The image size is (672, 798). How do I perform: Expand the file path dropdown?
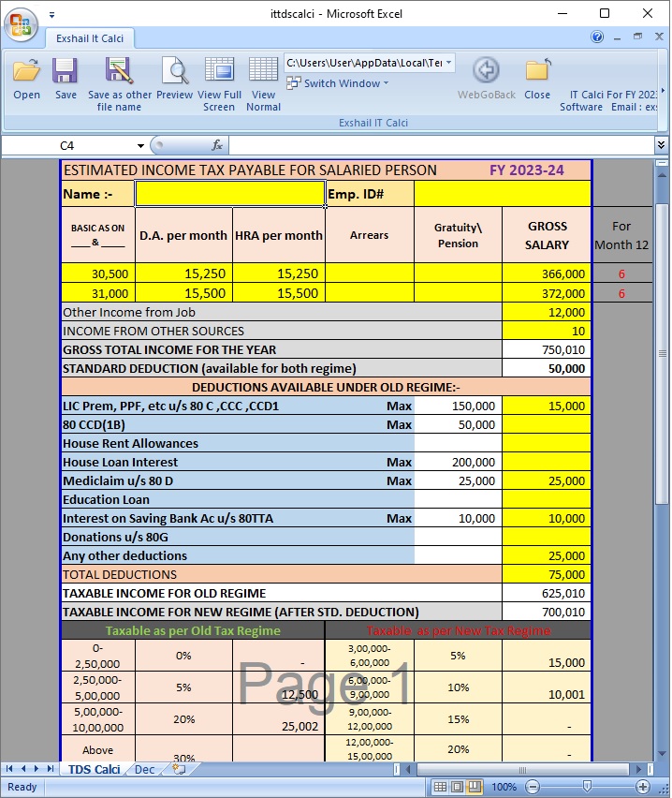click(449, 63)
